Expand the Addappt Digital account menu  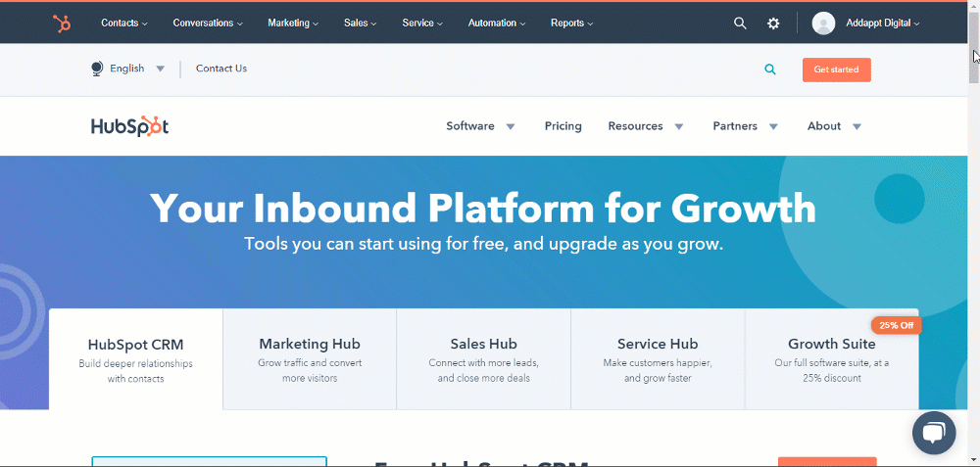click(x=883, y=23)
